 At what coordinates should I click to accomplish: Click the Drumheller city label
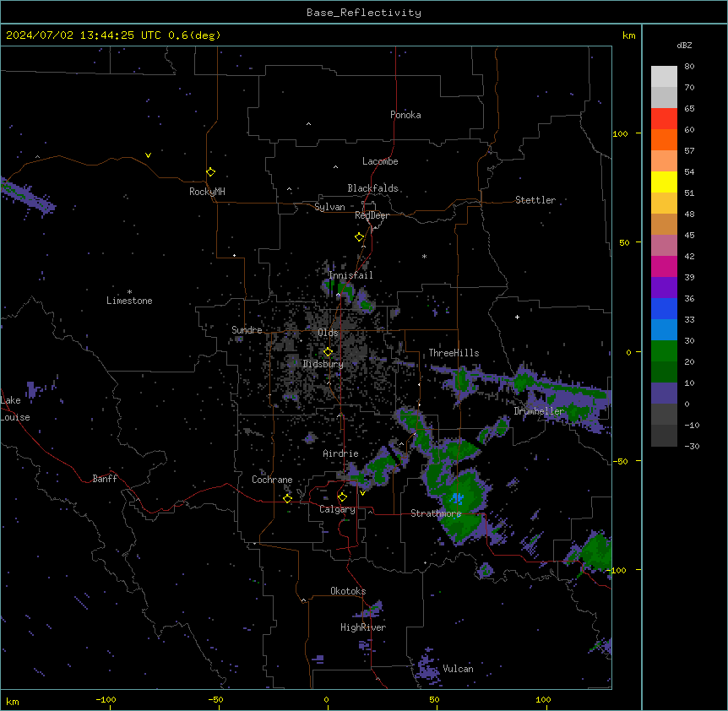539,411
